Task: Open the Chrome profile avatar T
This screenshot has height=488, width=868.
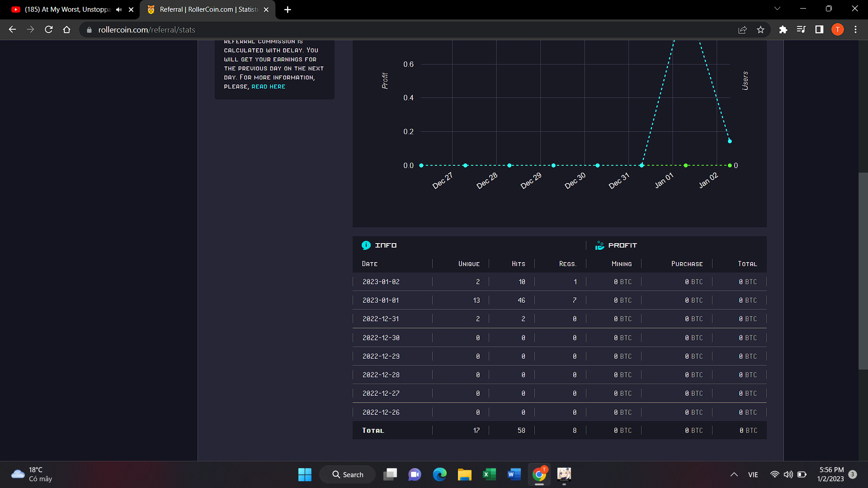Action: [837, 29]
